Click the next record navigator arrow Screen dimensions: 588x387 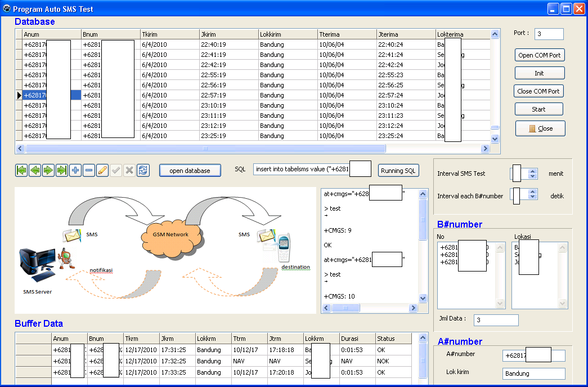48,170
